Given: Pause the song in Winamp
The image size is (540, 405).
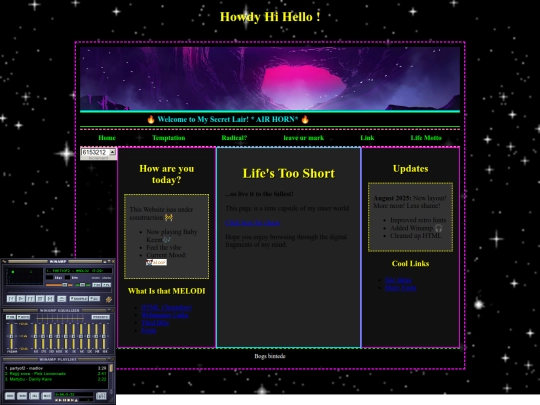Looking at the screenshot, I should [x=30, y=299].
